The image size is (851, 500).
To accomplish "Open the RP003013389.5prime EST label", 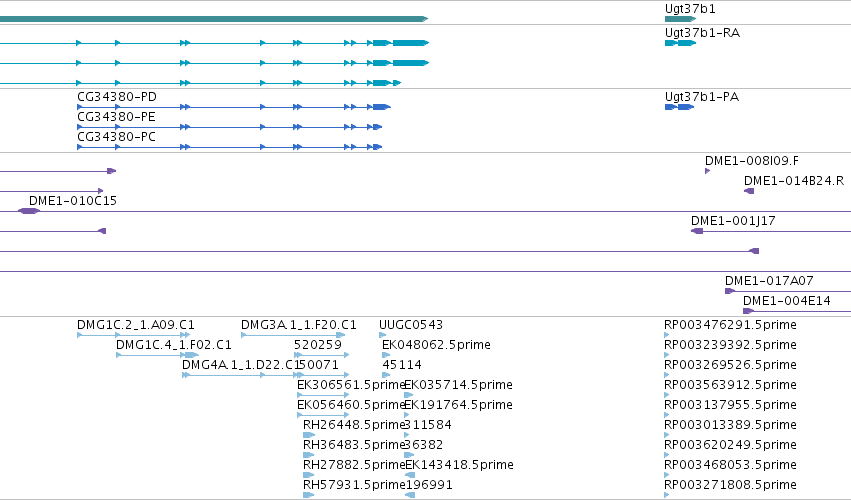I will click(x=731, y=426).
